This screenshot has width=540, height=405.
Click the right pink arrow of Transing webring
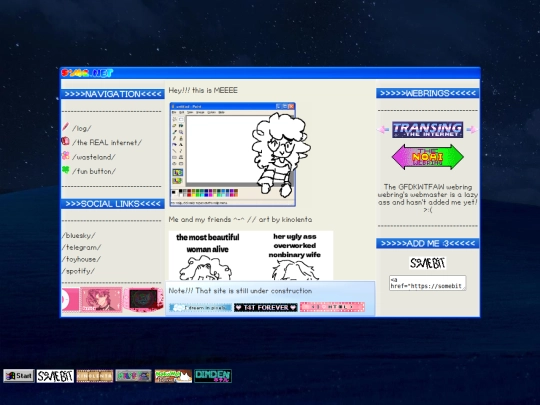click(x=472, y=129)
